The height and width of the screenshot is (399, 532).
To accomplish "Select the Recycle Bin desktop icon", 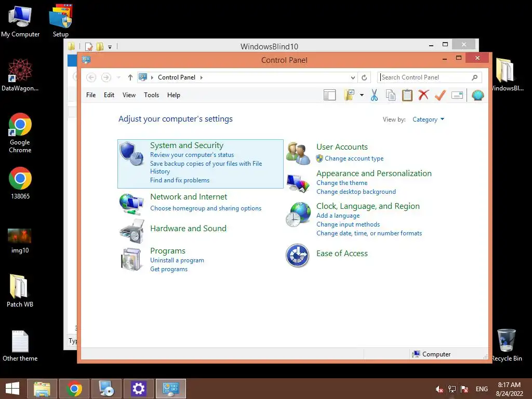I will pos(507,345).
